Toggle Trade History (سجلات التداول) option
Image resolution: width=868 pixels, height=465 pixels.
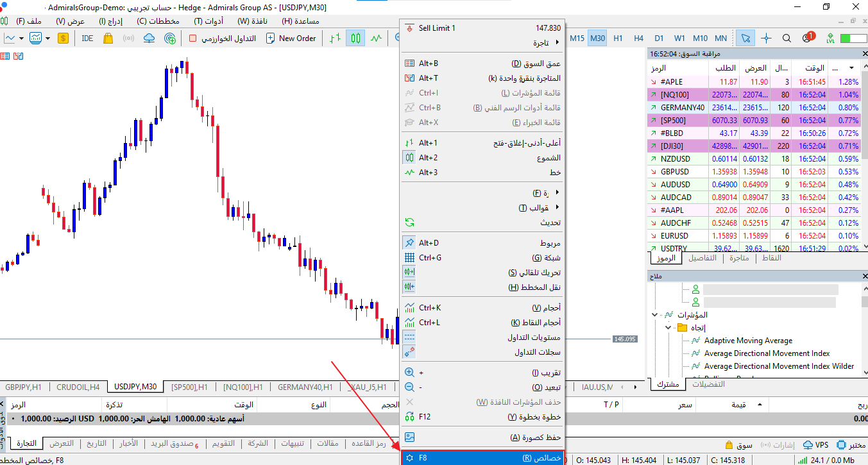click(x=482, y=352)
